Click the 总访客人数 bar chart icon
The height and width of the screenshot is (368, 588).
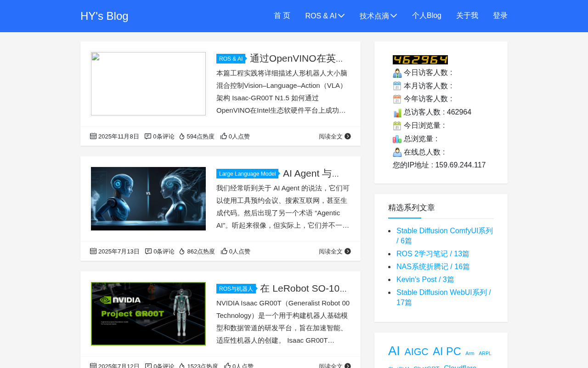(397, 112)
